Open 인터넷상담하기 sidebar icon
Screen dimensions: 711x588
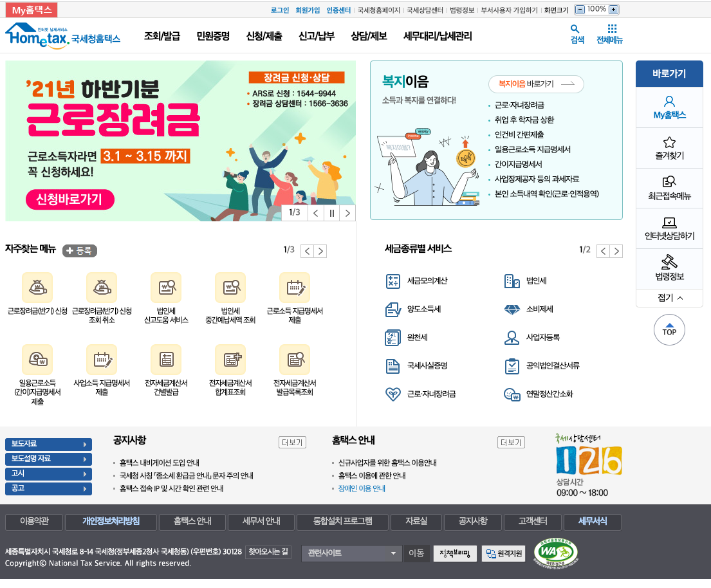pos(669,228)
